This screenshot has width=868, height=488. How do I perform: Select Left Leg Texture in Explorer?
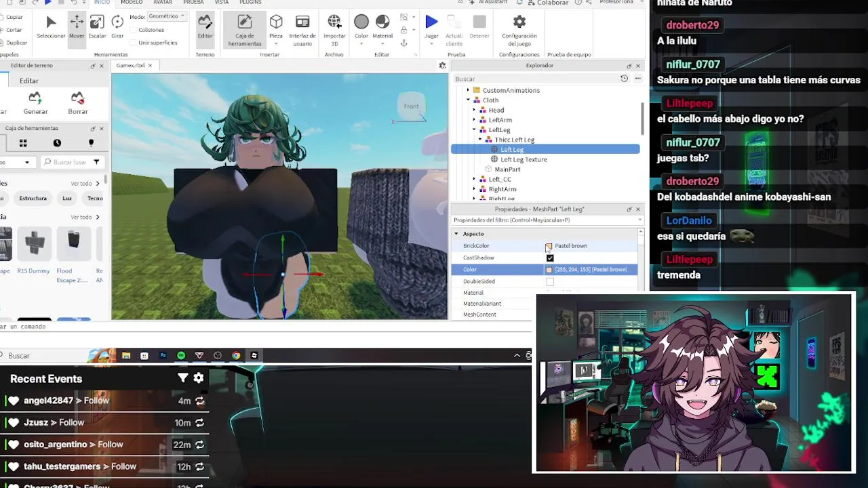(524, 159)
